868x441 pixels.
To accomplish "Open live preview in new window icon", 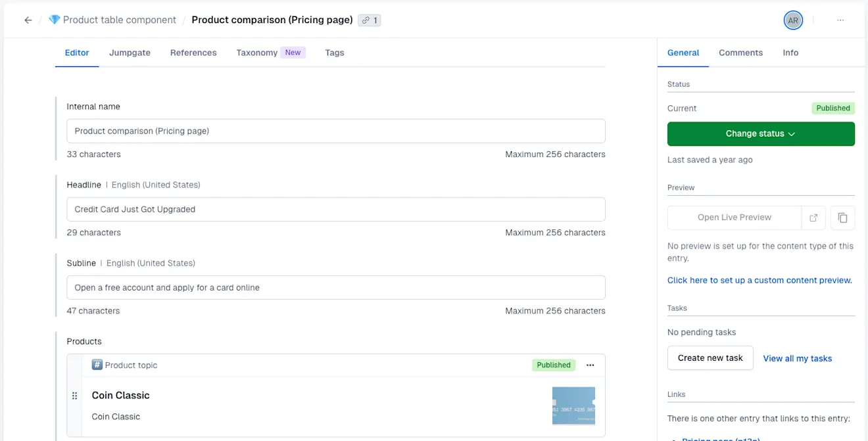I will coord(813,218).
